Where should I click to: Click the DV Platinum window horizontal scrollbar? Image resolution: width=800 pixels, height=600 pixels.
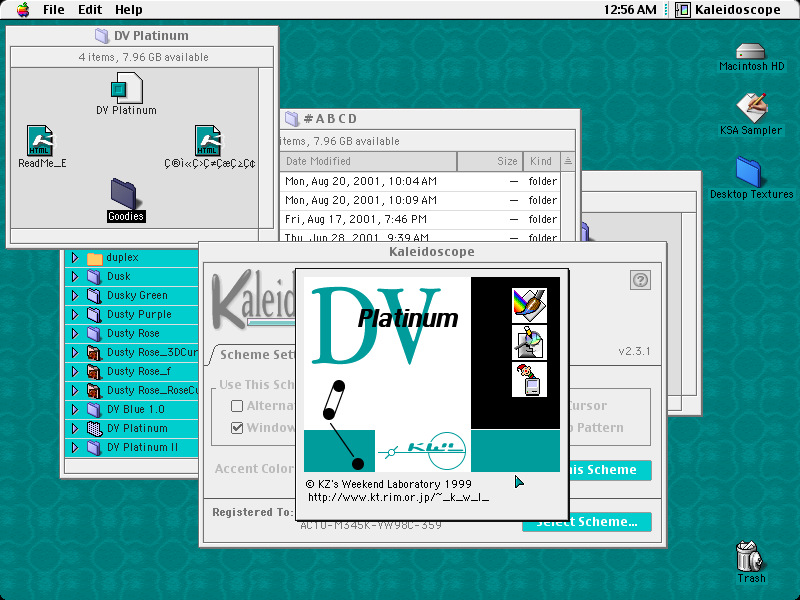coord(134,235)
